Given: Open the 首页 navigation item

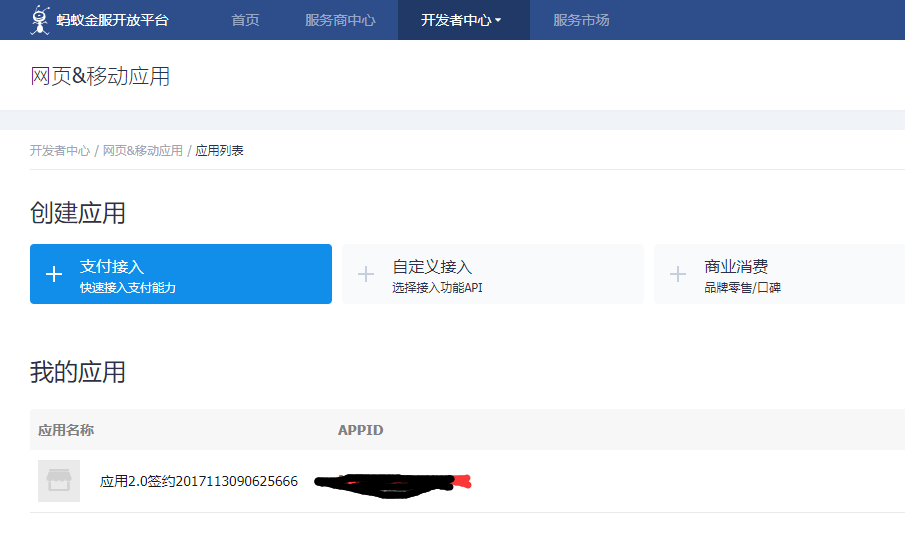Looking at the screenshot, I should [x=245, y=20].
